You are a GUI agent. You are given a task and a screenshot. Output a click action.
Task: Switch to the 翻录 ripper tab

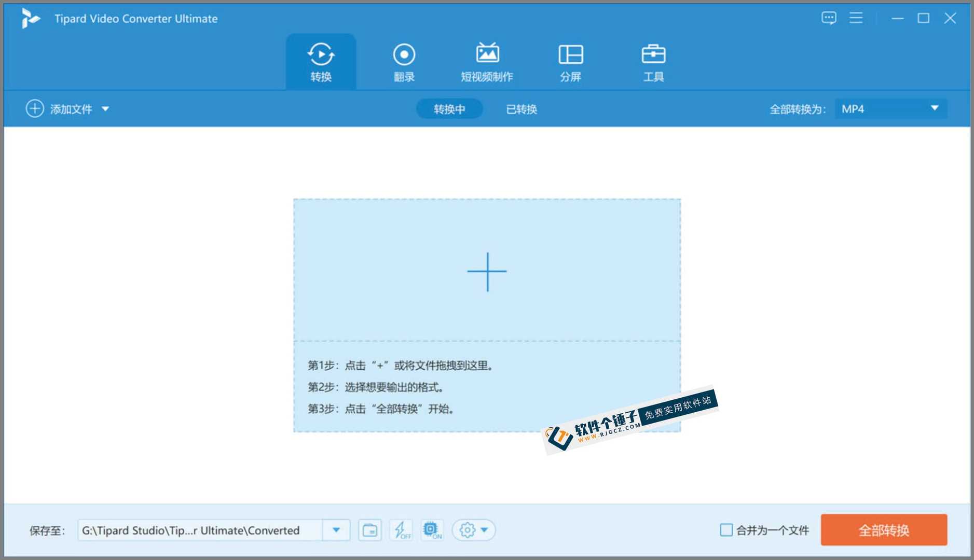[404, 62]
